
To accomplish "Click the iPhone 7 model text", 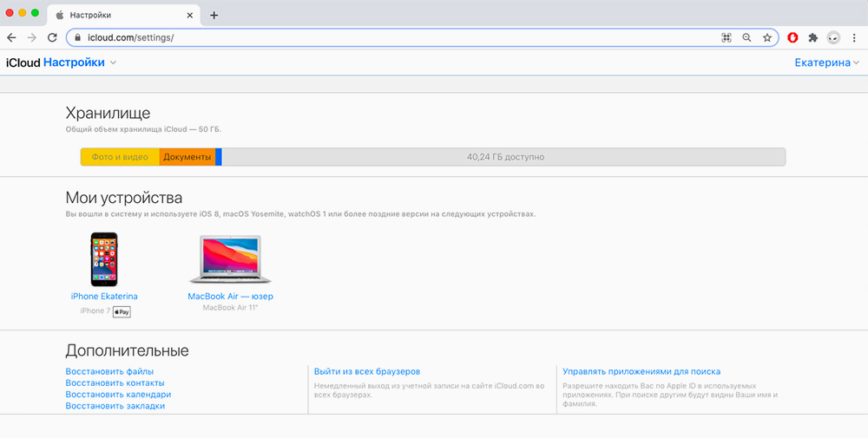I will [95, 311].
